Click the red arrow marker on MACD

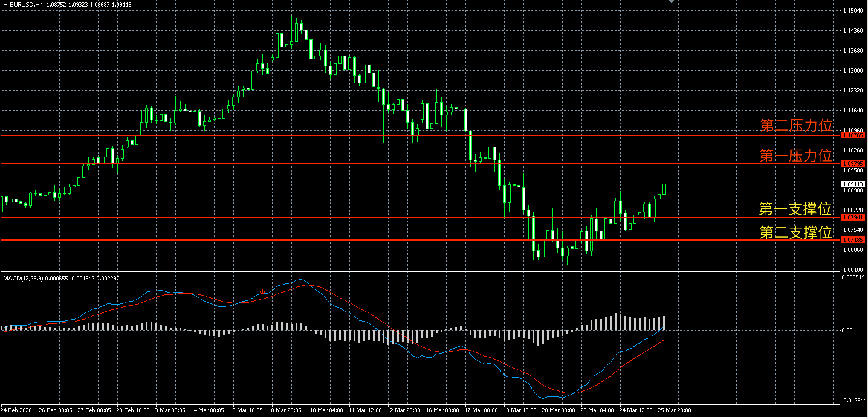tap(263, 291)
